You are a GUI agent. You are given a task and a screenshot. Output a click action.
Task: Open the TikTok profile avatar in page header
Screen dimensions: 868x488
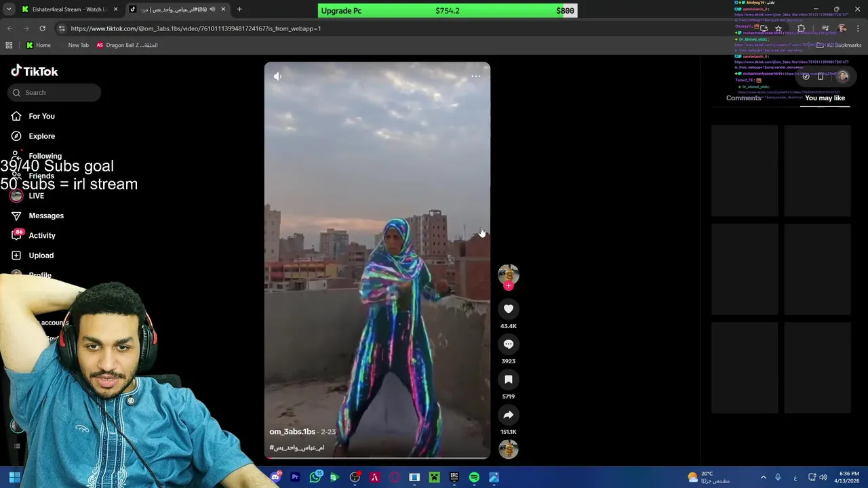(x=842, y=77)
